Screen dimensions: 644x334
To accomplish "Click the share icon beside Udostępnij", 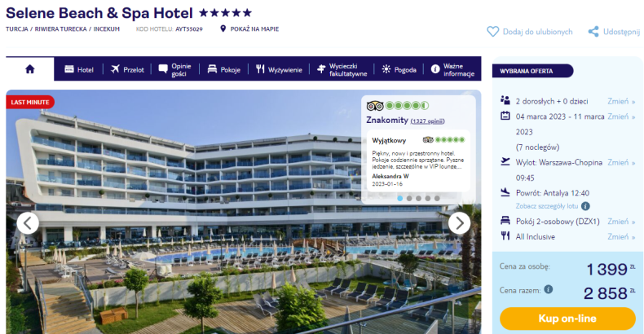I will (x=593, y=32).
